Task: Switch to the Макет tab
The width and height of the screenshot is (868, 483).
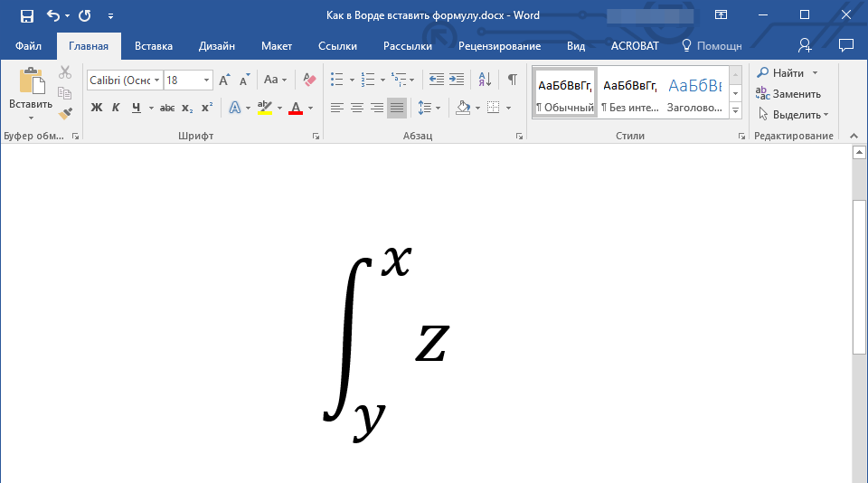Action: 277,46
